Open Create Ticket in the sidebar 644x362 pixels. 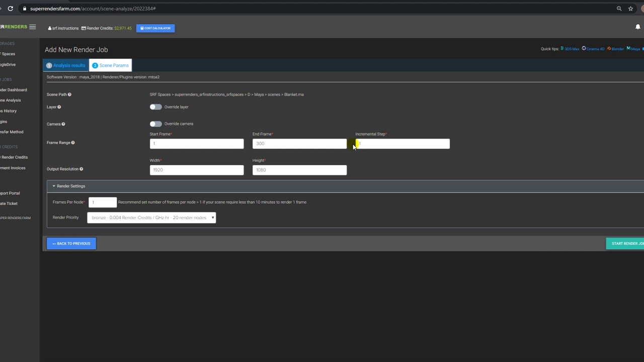[x=9, y=204]
